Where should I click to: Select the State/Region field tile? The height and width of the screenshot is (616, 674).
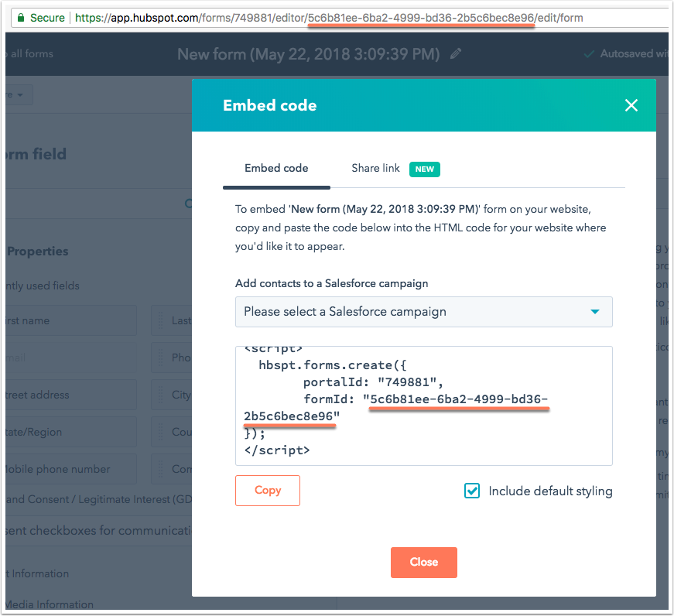pos(71,432)
